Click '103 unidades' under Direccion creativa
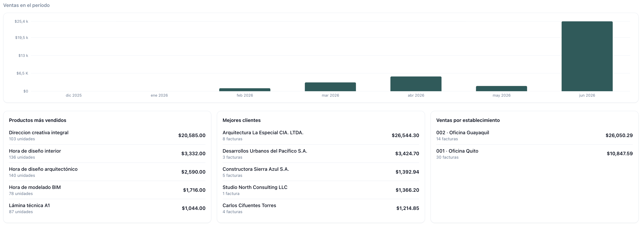The height and width of the screenshot is (230, 644). 22,139
